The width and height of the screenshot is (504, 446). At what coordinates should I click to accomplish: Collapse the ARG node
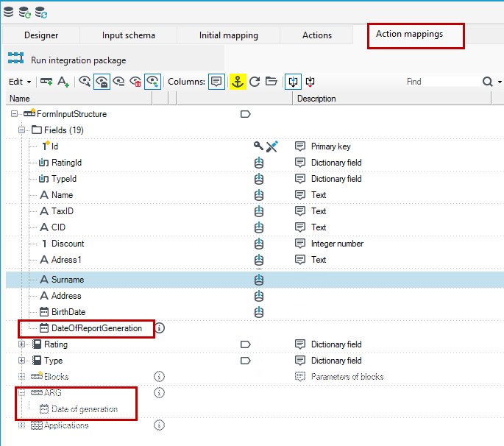click(x=21, y=392)
